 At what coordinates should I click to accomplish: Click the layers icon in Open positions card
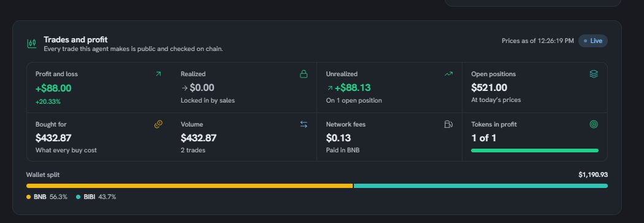[594, 74]
